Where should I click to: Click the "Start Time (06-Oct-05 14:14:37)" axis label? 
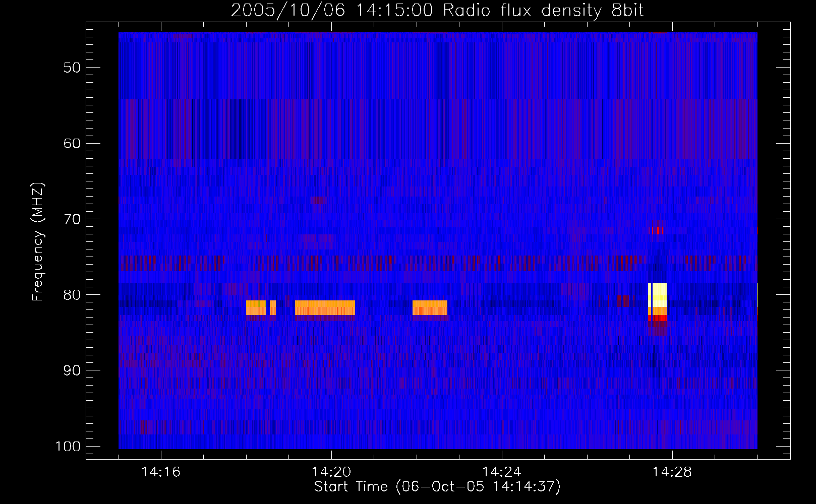tap(437, 487)
